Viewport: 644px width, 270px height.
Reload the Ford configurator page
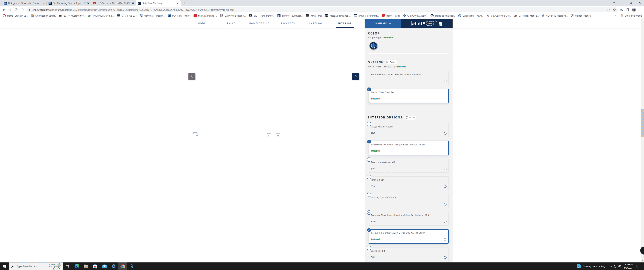point(16,10)
